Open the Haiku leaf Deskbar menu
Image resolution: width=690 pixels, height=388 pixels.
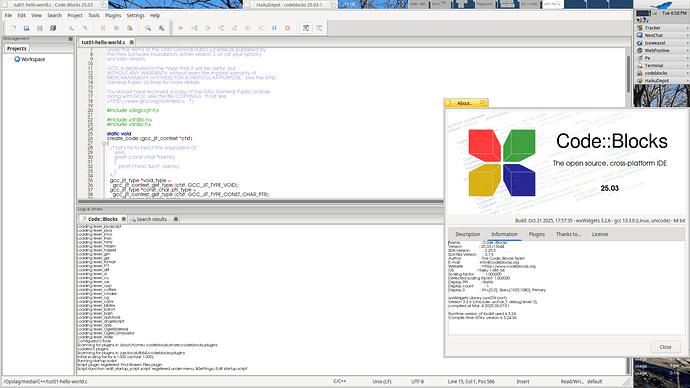coord(661,5)
